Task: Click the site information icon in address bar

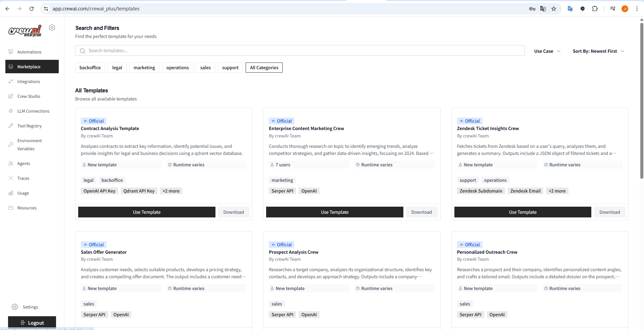Action: tap(46, 9)
